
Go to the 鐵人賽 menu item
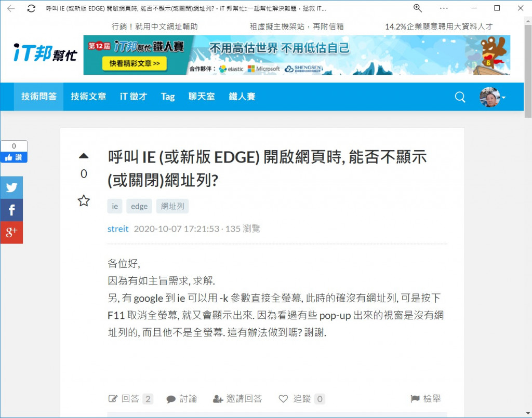coord(242,97)
